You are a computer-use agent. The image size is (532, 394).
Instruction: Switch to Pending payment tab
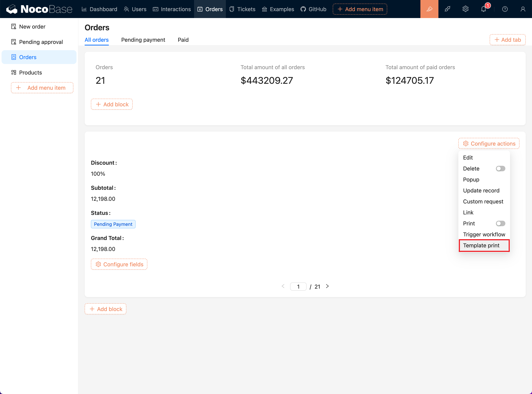pos(143,40)
